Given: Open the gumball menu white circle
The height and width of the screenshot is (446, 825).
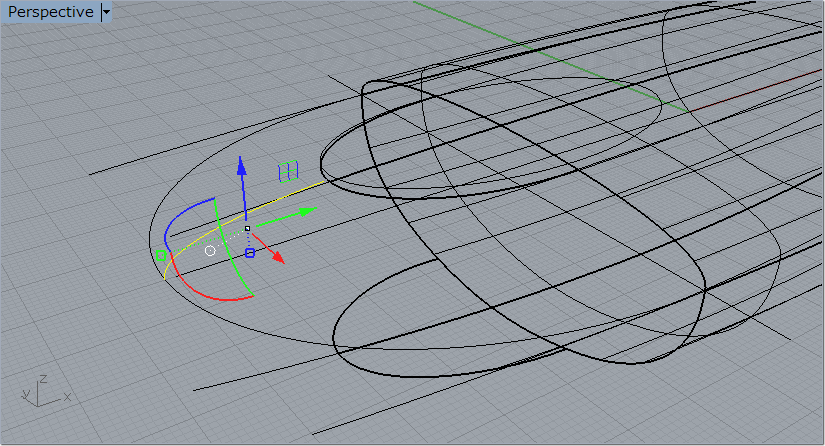Looking at the screenshot, I should click(210, 251).
